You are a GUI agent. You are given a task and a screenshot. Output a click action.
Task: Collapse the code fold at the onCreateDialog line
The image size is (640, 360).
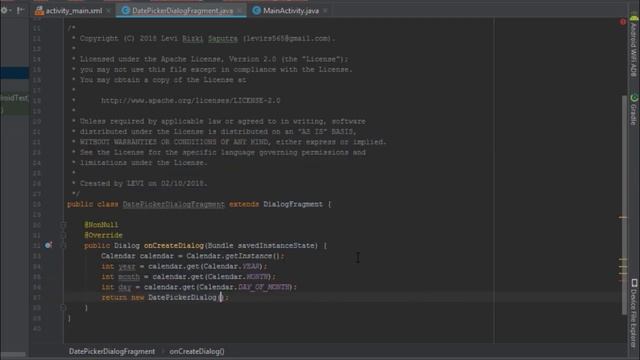click(63, 246)
